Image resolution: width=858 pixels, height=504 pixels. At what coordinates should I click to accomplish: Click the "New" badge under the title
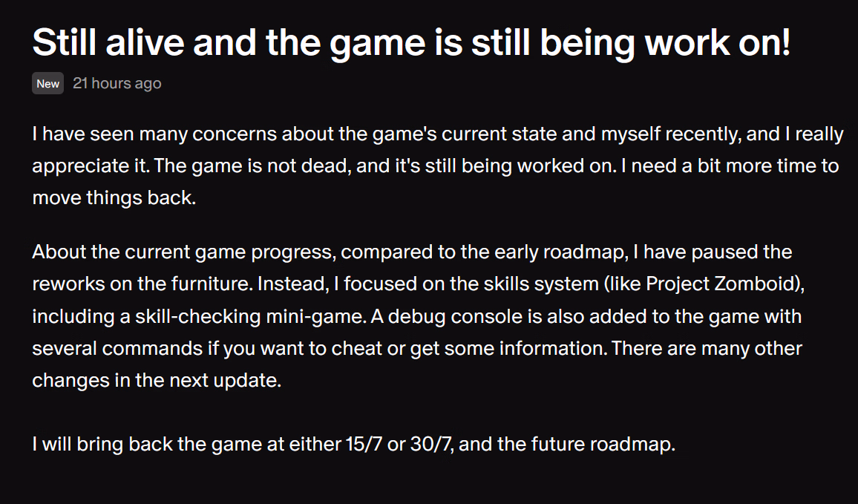tap(48, 84)
